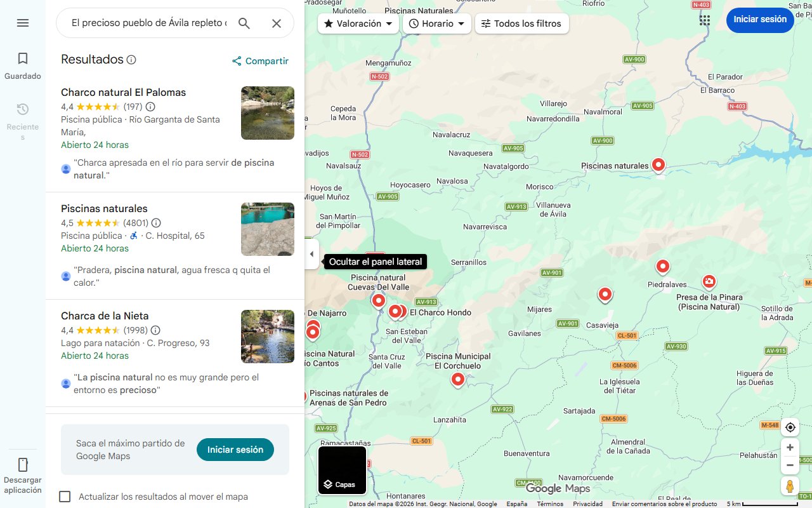Enable Actualizar los resultados al mover el mapa
Viewport: 812px width, 508px height.
(65, 497)
